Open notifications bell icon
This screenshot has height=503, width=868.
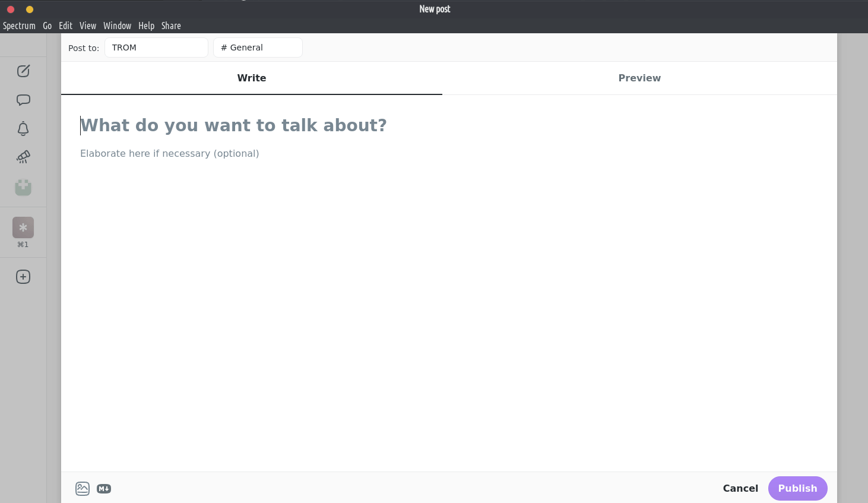coord(23,129)
